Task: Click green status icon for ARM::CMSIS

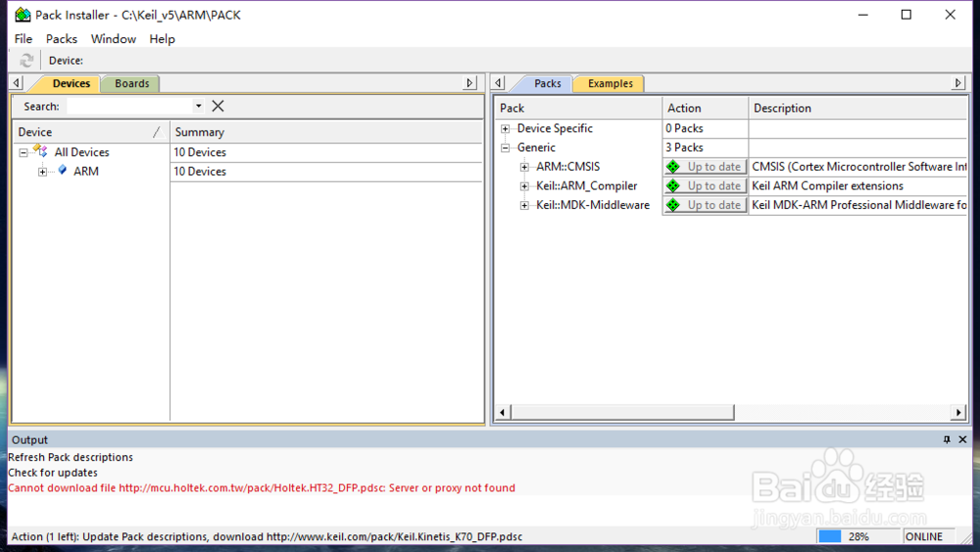Action: pos(673,167)
